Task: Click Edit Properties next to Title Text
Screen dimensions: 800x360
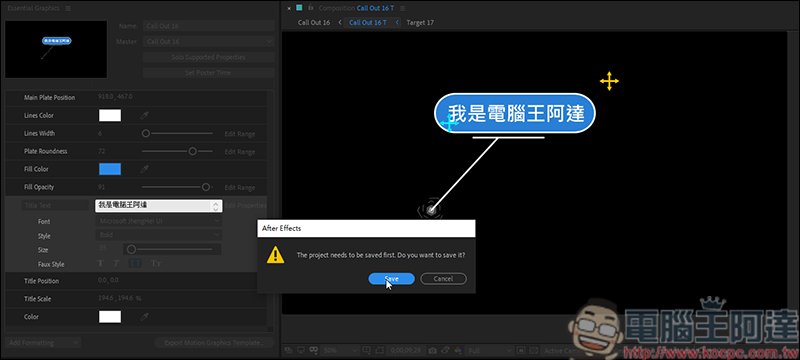Action: pyautogui.click(x=246, y=205)
